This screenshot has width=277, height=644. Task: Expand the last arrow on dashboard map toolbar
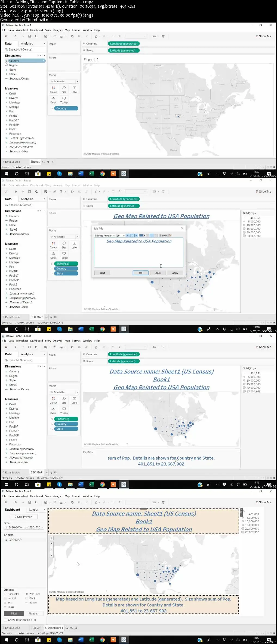click(x=51, y=555)
